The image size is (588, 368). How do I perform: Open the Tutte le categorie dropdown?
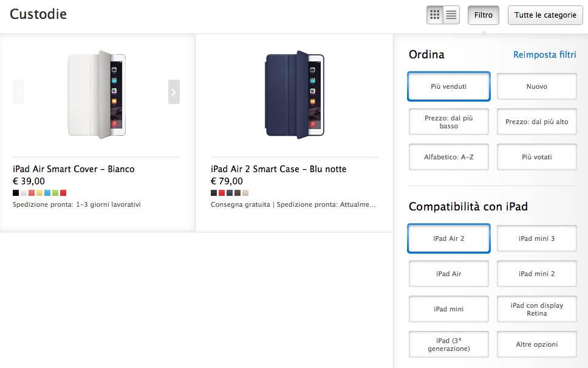click(545, 15)
